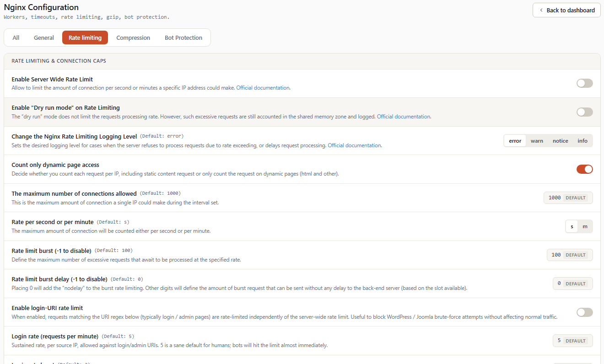The height and width of the screenshot is (364, 604).
Task: Turn off Count only dynamic page access
Action: pos(584,169)
